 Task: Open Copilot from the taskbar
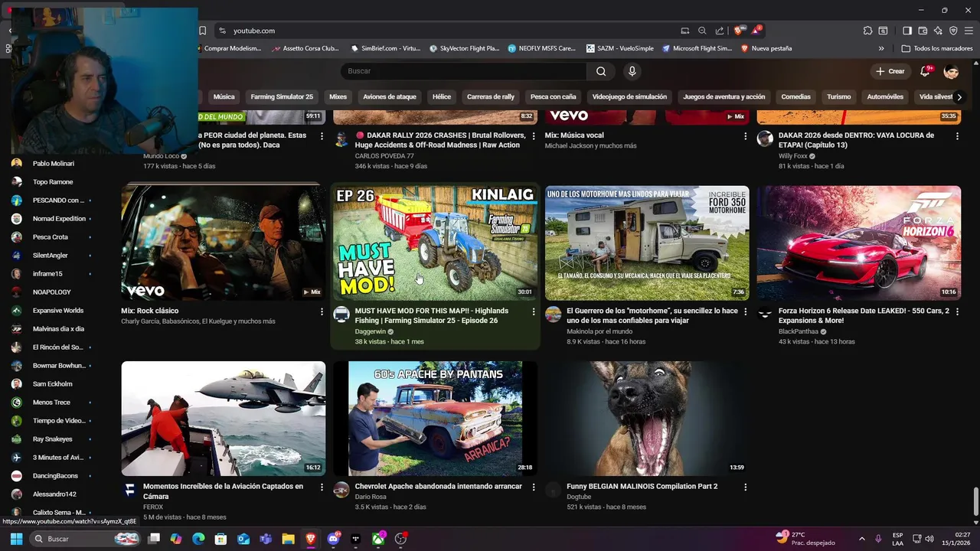click(x=176, y=539)
